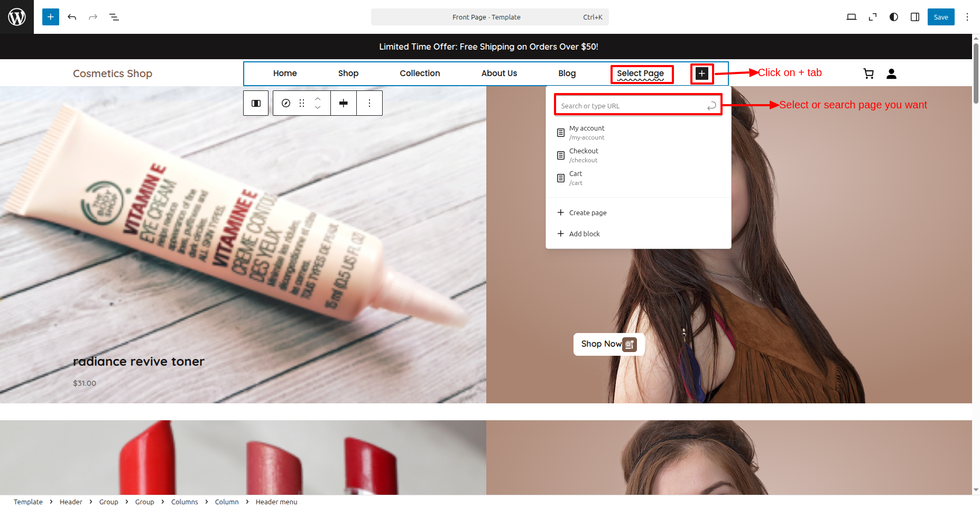This screenshot has height=508, width=980.
Task: Click the Undo arrow icon
Action: tap(72, 17)
